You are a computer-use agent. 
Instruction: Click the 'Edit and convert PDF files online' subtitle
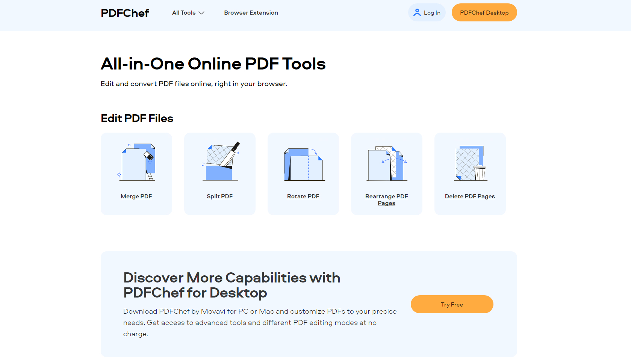click(x=194, y=84)
